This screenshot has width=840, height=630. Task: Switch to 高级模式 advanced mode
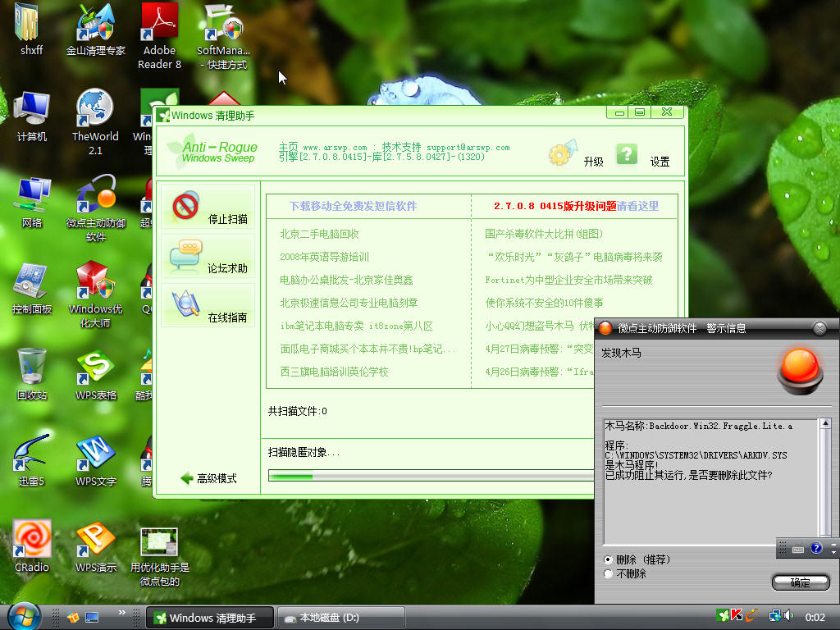click(209, 478)
